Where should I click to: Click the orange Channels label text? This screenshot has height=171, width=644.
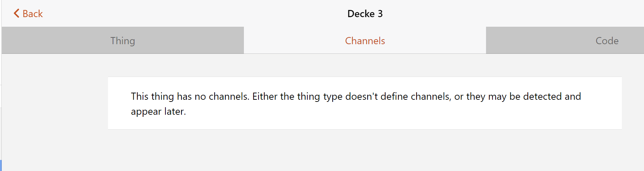[x=365, y=41]
